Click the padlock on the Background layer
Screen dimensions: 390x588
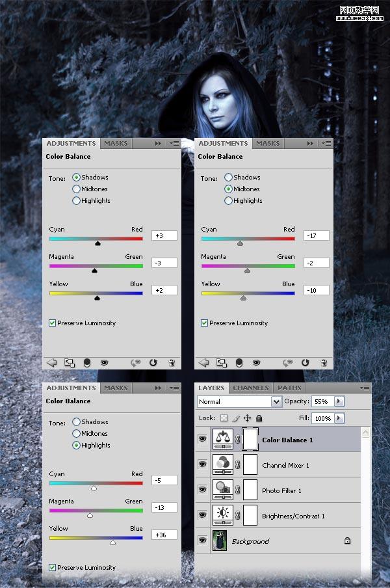347,541
